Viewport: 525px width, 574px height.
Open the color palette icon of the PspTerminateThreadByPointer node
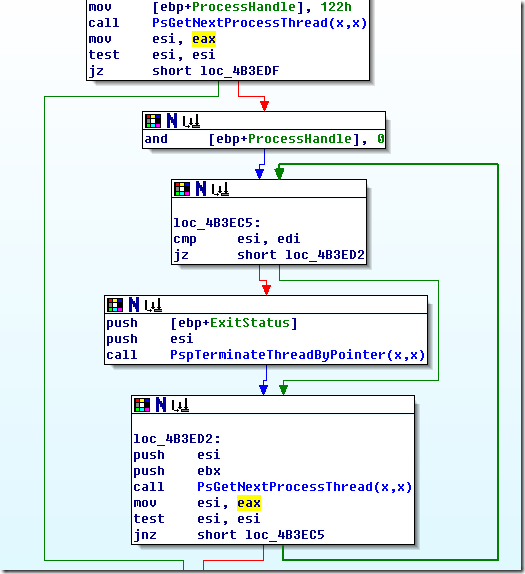pos(115,305)
